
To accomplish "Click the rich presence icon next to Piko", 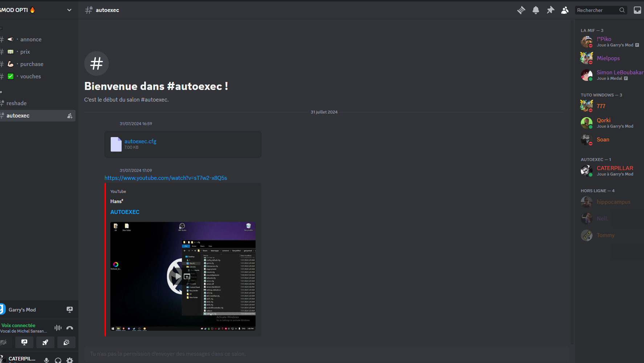I will click(637, 45).
